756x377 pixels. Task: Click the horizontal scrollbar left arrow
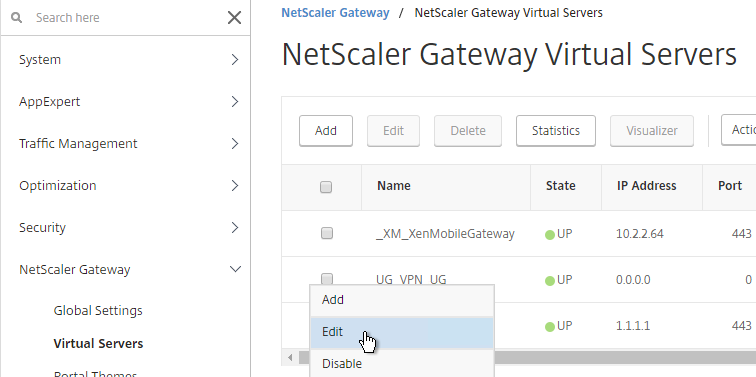pyautogui.click(x=290, y=357)
